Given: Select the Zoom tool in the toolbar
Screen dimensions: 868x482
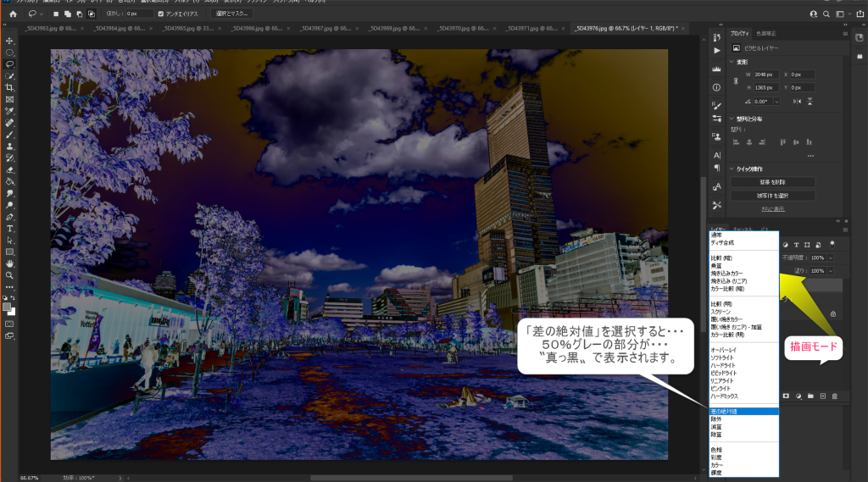Looking at the screenshot, I should click(9, 275).
